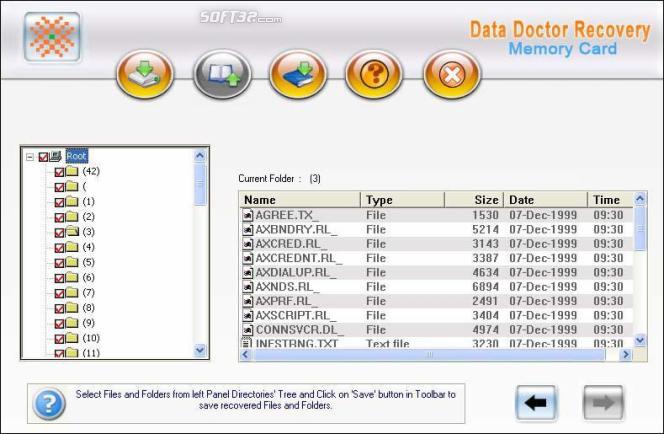This screenshot has height=434, width=664.
Task: Sort files by Type column header
Action: pos(402,200)
